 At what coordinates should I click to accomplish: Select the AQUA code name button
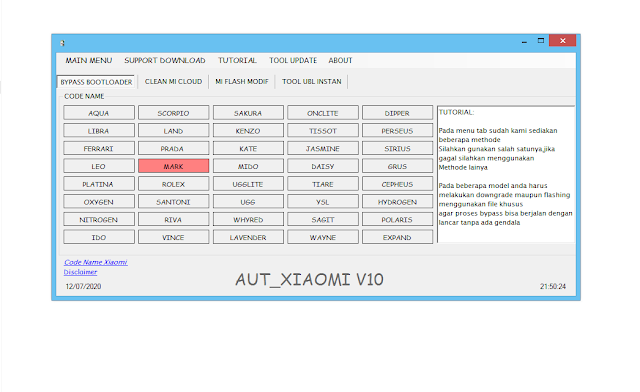pos(99,113)
